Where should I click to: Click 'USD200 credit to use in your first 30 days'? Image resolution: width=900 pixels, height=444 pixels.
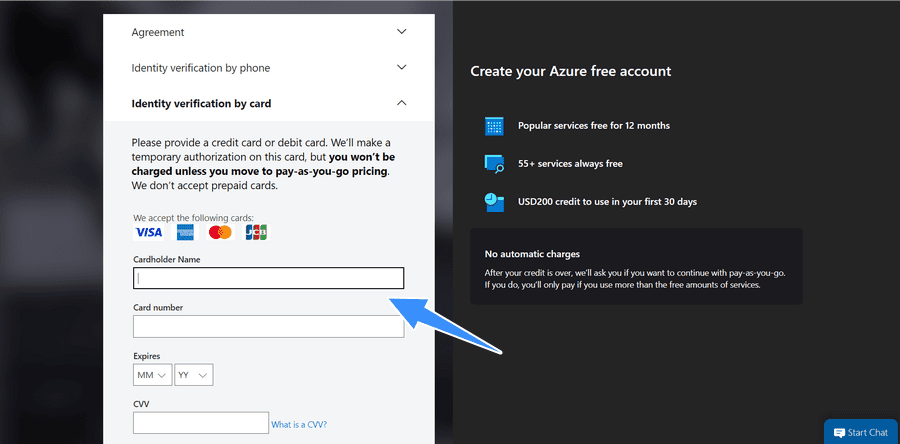607,202
